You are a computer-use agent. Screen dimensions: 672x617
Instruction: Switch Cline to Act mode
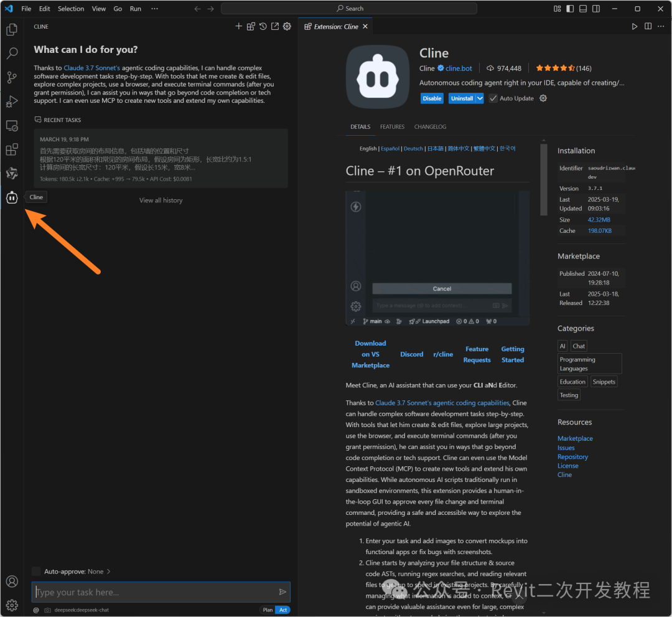point(283,610)
